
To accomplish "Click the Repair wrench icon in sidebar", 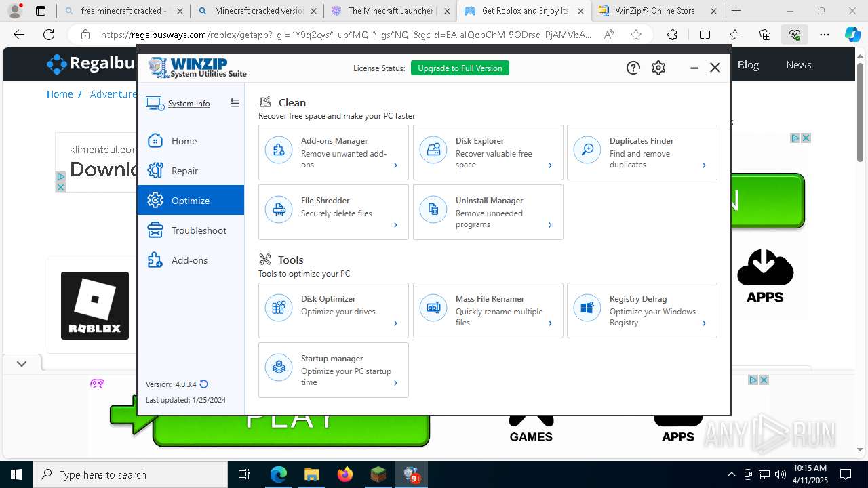I will pos(155,170).
